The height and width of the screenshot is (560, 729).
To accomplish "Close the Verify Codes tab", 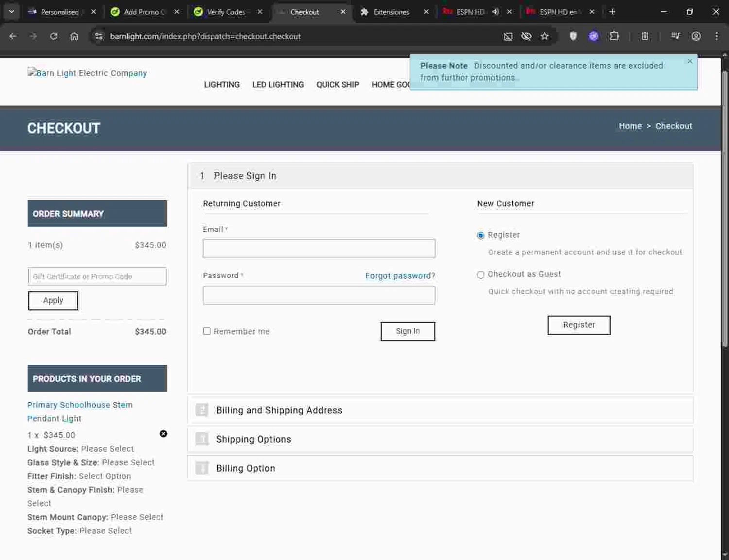I will click(x=260, y=12).
